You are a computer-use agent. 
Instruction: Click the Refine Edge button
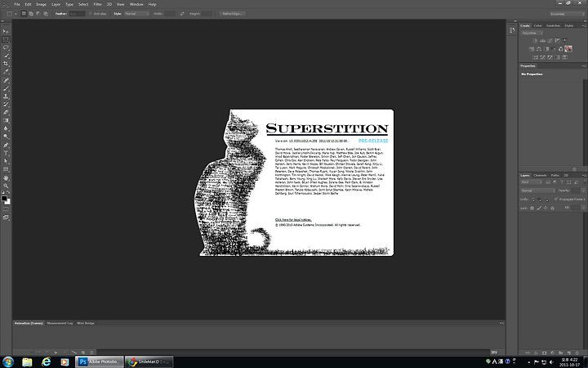coord(232,14)
